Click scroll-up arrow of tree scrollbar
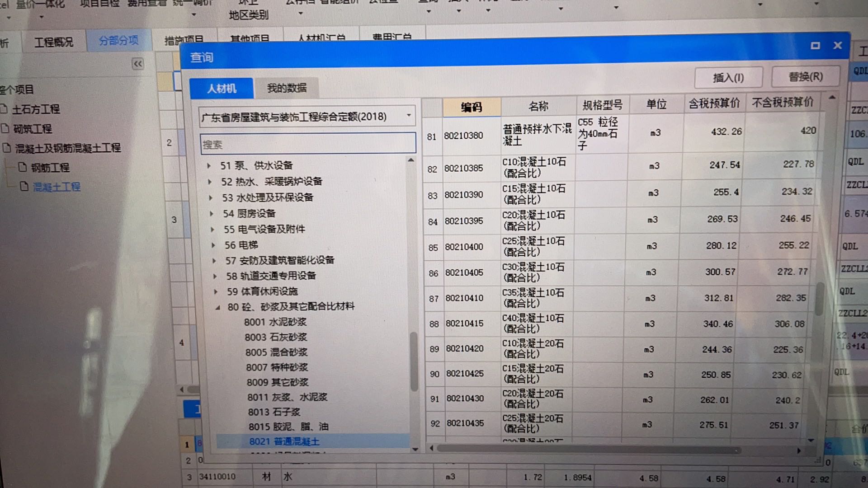The height and width of the screenshot is (488, 868). tap(411, 160)
